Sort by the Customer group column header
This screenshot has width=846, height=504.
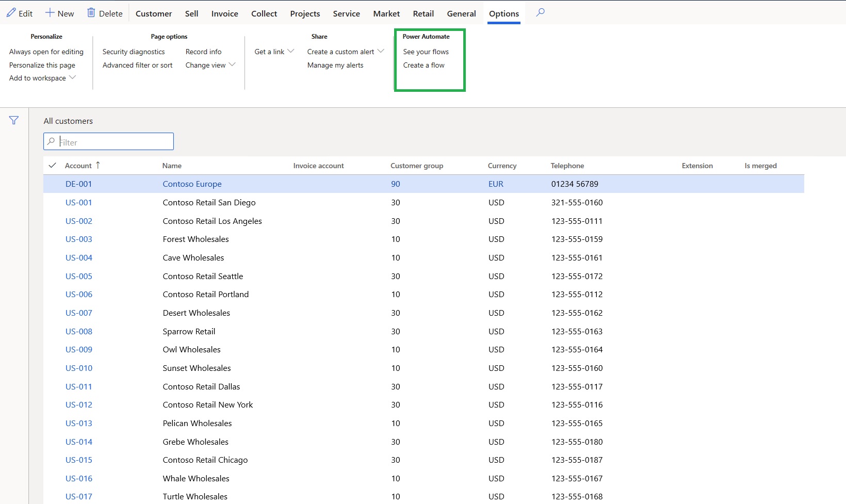click(x=416, y=166)
